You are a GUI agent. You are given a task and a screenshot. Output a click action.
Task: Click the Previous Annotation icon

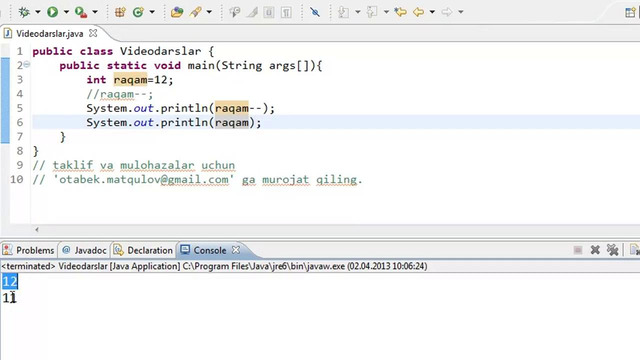[x=372, y=12]
